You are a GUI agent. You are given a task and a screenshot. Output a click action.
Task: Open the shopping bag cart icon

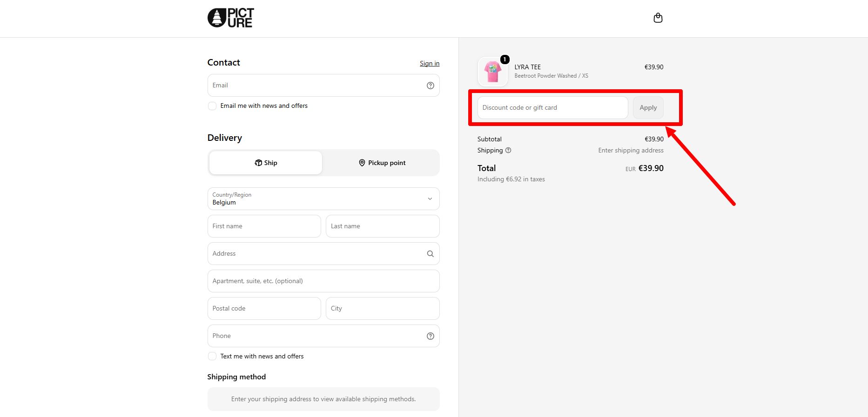658,18
